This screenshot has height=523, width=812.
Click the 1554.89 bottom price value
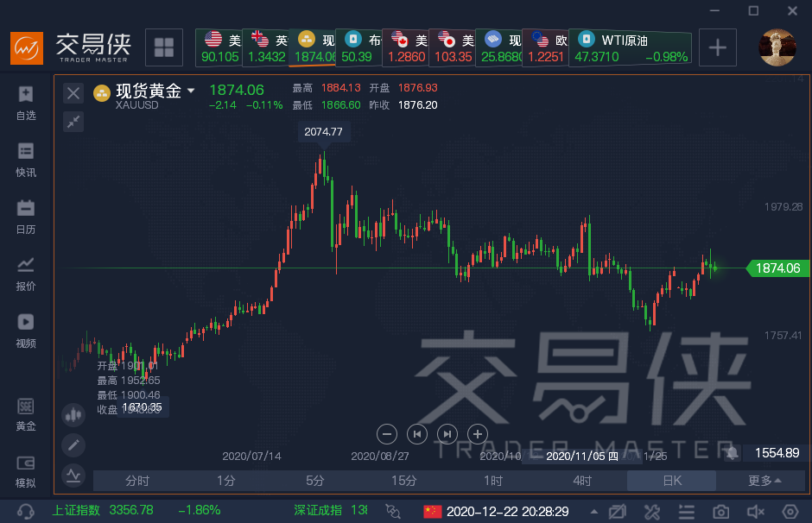tap(777, 453)
